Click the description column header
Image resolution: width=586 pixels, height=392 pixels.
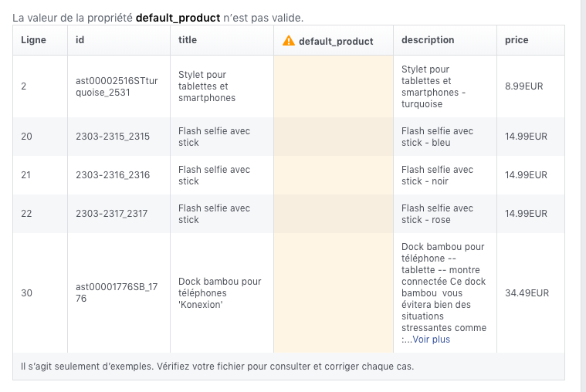pyautogui.click(x=445, y=40)
